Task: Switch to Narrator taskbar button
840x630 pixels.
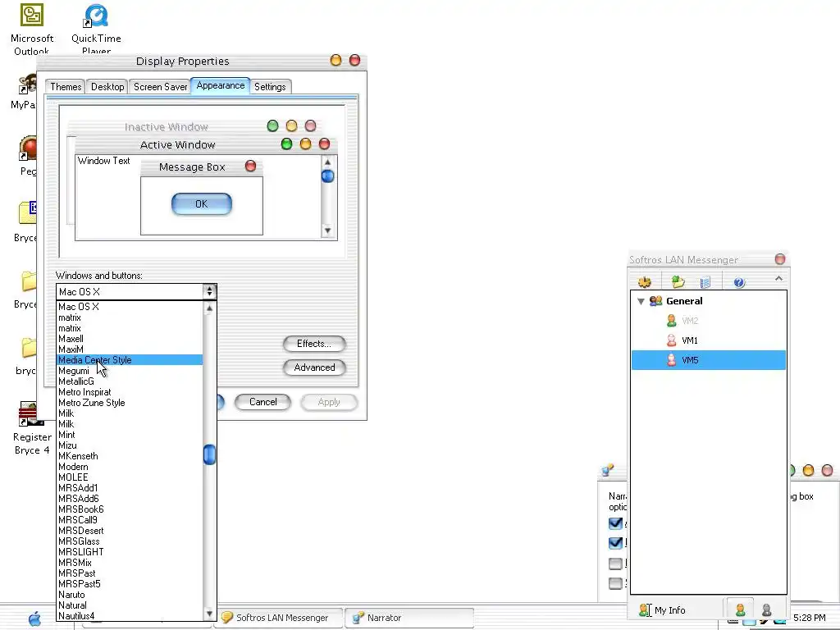Action: click(x=409, y=618)
